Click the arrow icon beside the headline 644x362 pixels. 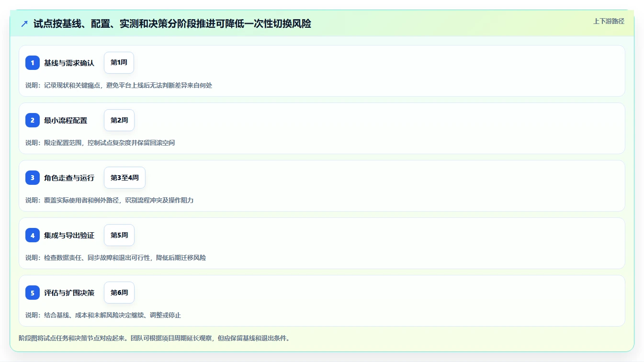[x=24, y=23]
